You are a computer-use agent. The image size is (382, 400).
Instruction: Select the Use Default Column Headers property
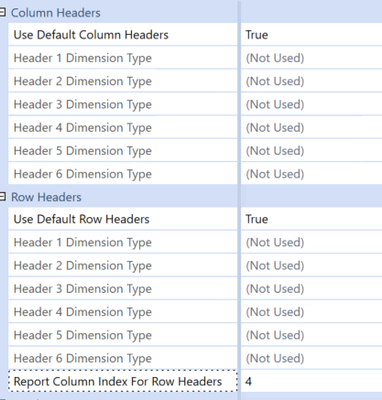coord(123,35)
